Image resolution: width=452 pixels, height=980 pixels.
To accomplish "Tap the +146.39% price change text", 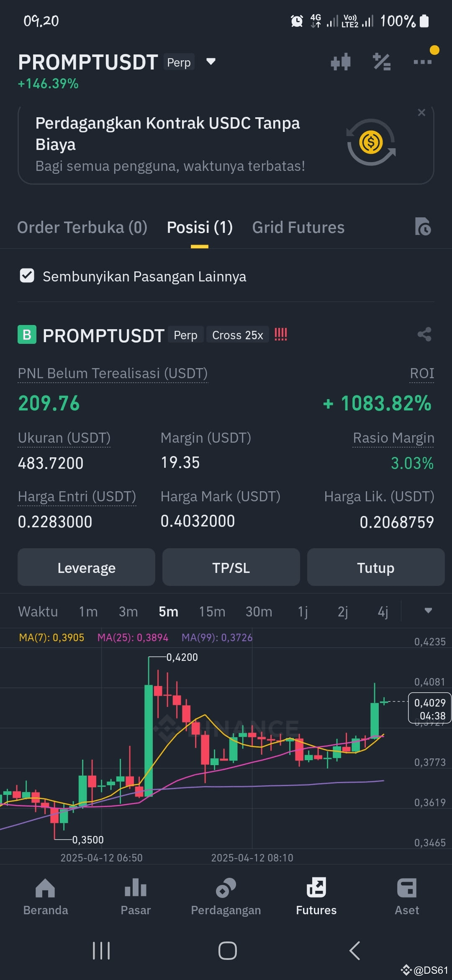I will point(48,84).
